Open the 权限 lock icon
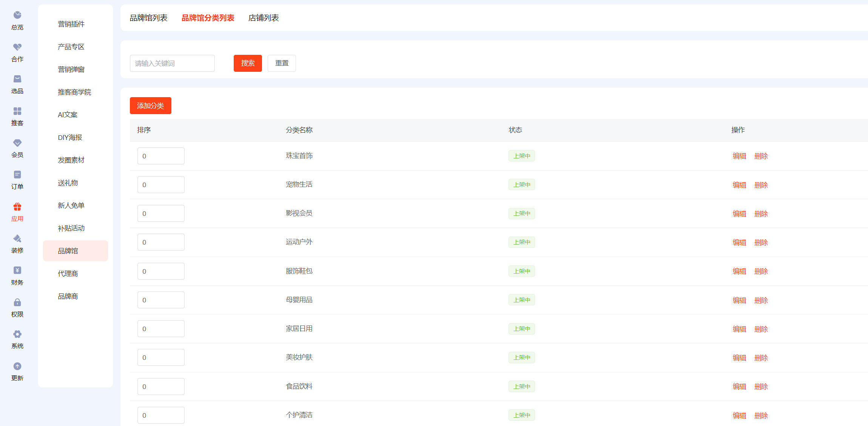 point(17,302)
